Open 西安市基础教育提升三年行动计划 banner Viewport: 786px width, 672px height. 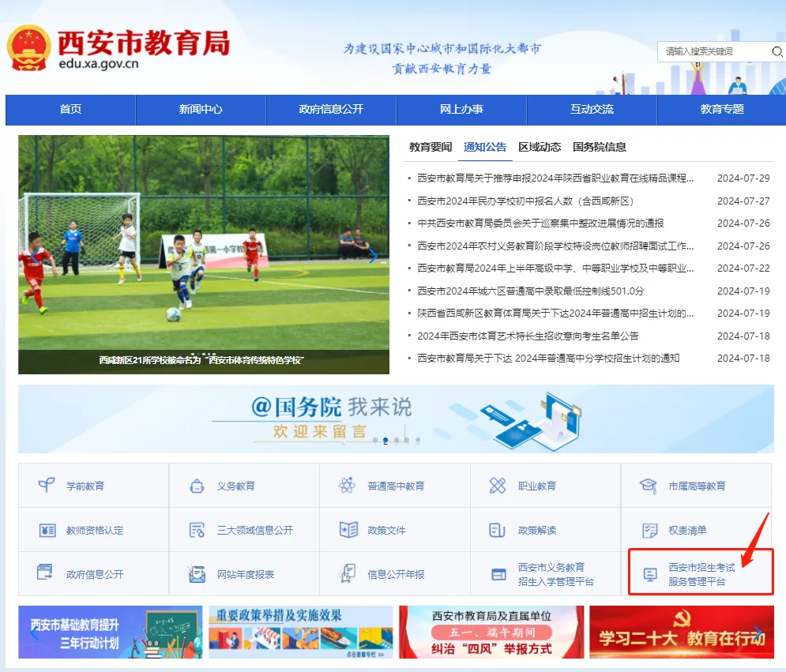click(x=111, y=632)
